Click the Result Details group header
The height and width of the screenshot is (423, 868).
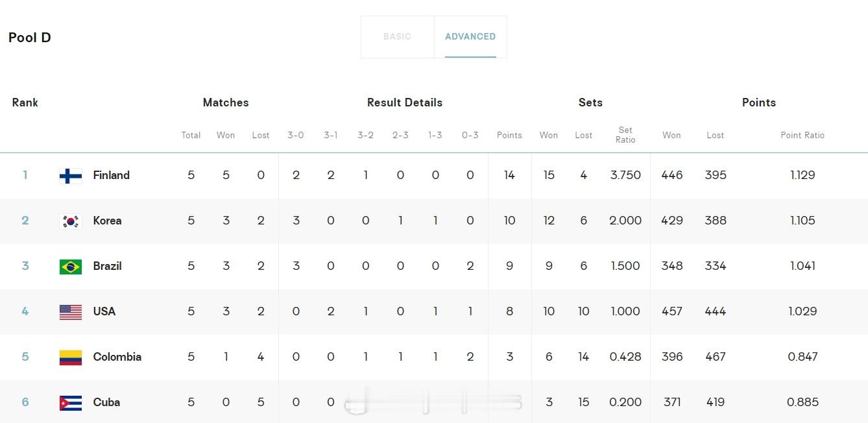point(405,103)
